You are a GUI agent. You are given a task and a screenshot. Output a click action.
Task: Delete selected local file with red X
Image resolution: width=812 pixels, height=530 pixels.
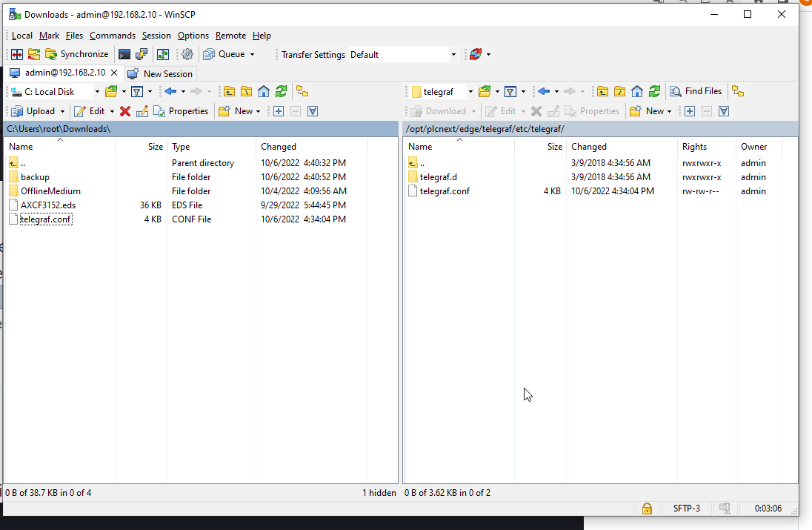[x=124, y=111]
